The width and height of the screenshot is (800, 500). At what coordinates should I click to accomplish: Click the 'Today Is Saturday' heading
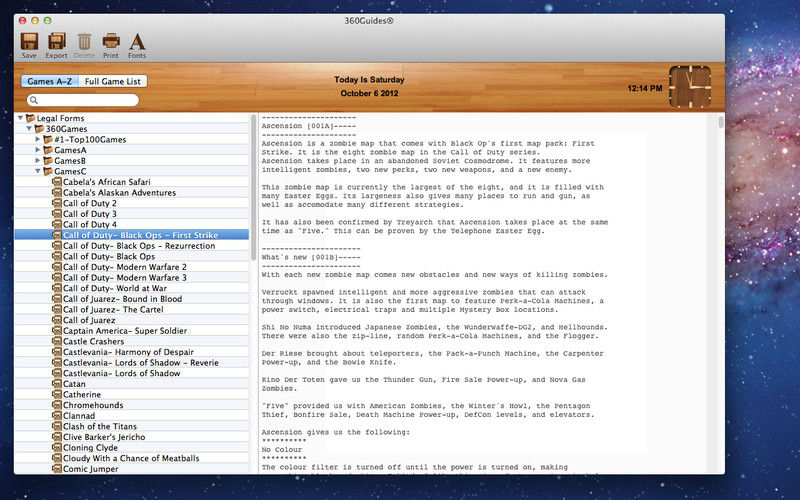(x=369, y=80)
